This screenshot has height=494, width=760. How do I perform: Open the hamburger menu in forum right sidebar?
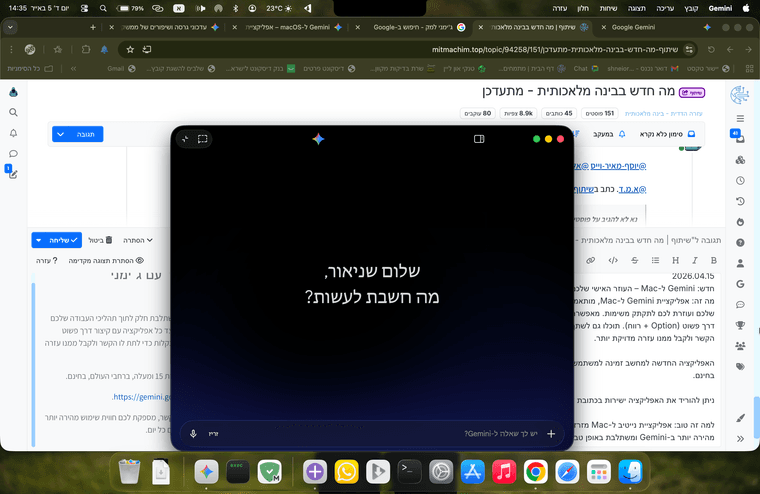click(740, 119)
